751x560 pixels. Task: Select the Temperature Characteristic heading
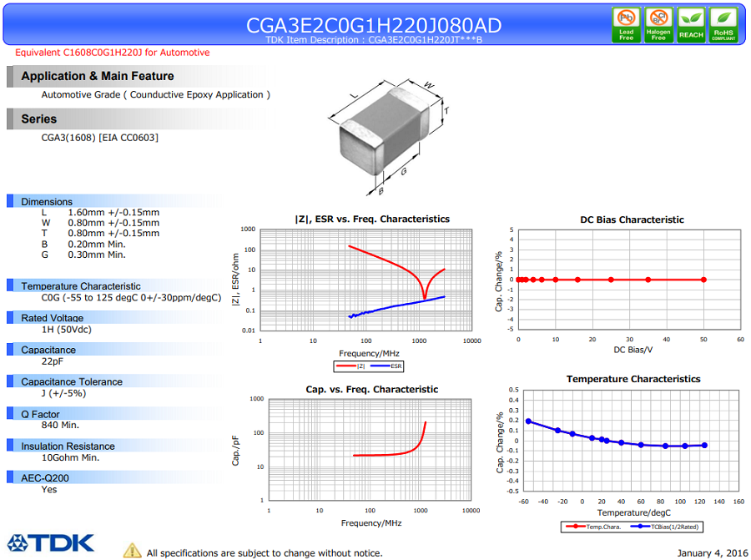pyautogui.click(x=80, y=286)
